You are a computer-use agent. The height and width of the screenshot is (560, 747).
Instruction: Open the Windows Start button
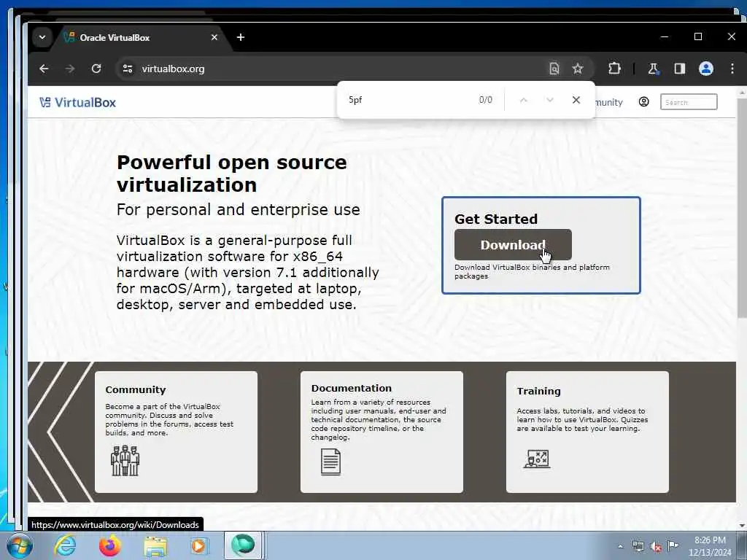click(x=19, y=545)
